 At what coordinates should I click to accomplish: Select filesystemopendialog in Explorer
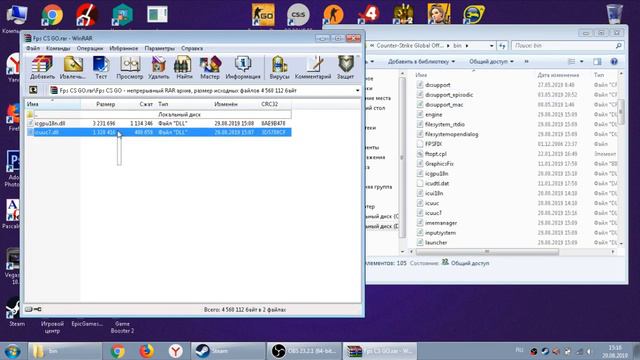(451, 134)
